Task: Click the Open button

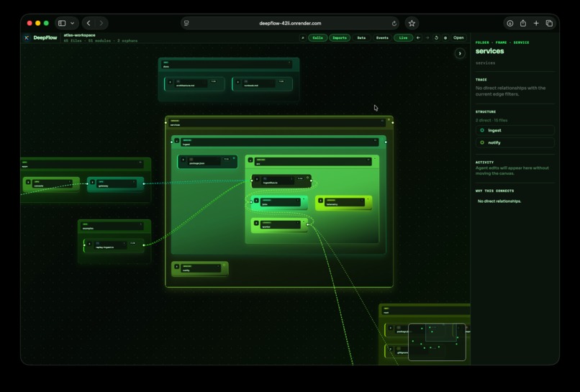Action: coord(458,37)
